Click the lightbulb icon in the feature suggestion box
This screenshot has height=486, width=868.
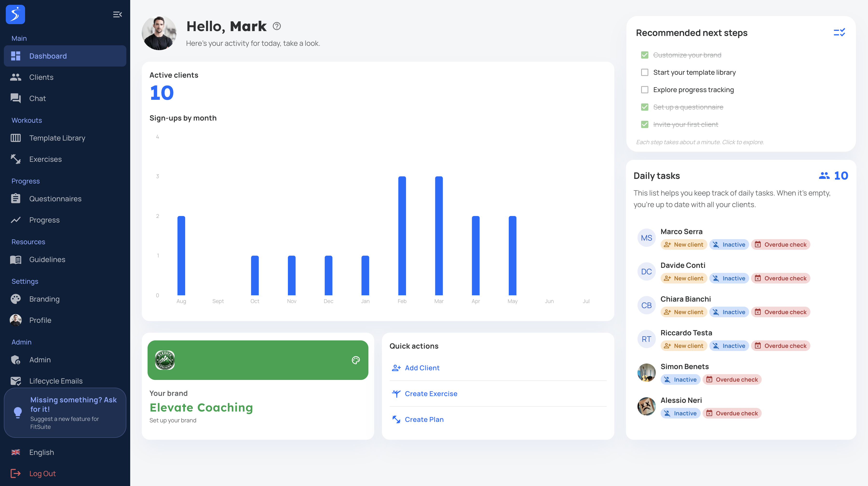point(18,412)
